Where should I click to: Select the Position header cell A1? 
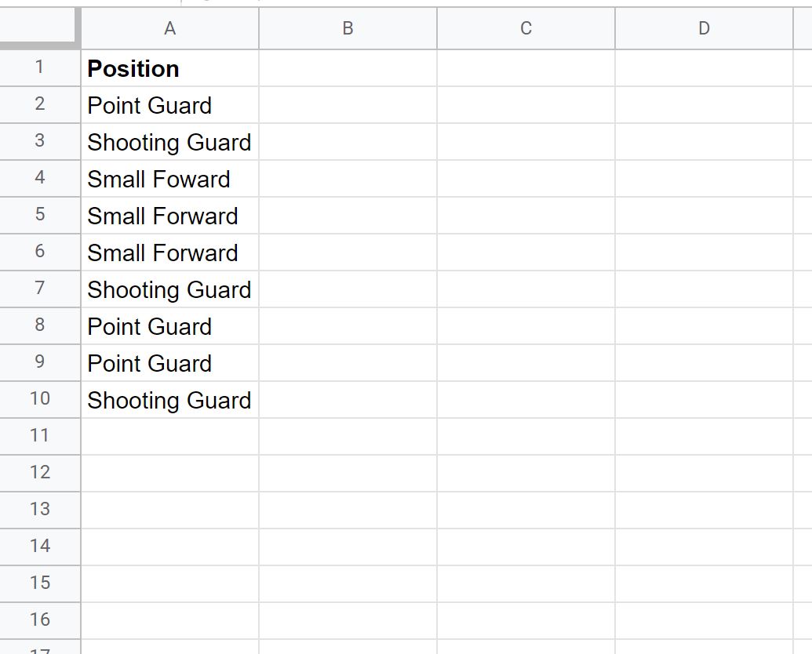point(170,68)
